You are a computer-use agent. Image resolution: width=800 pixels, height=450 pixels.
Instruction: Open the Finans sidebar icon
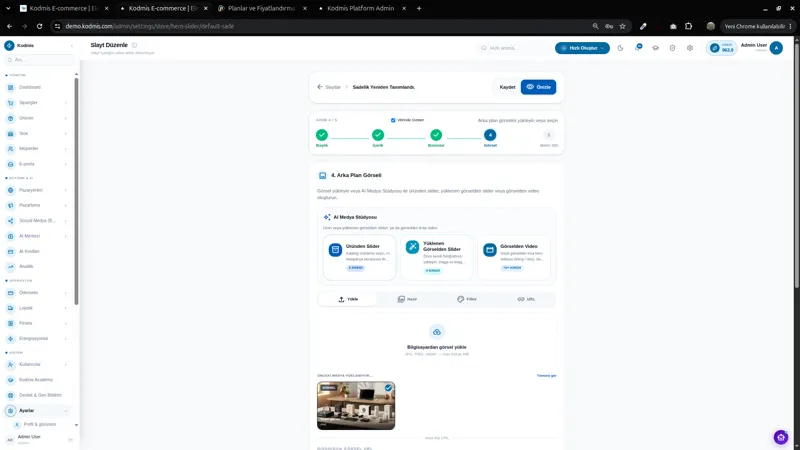(11, 323)
